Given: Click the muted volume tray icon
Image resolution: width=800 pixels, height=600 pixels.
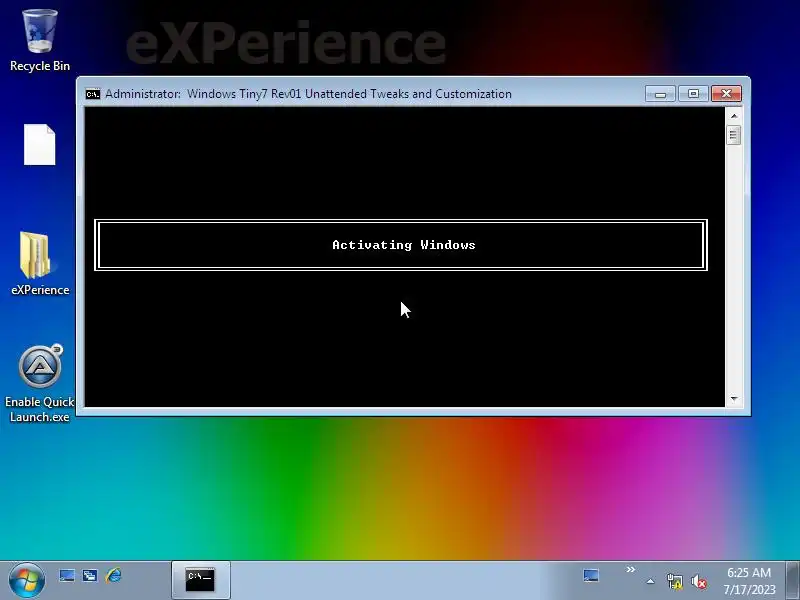Looking at the screenshot, I should (698, 581).
